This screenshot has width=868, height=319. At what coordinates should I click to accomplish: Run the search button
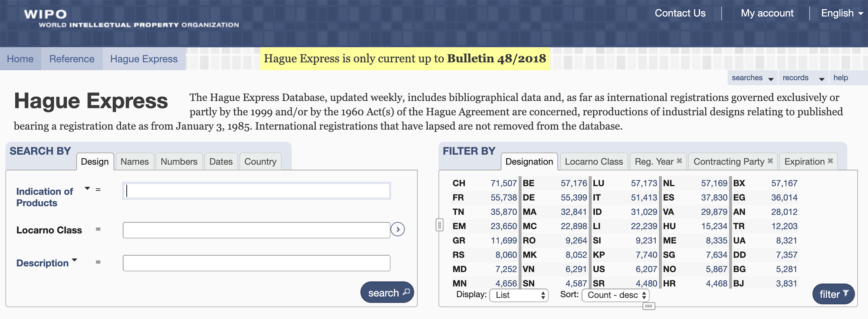point(387,293)
